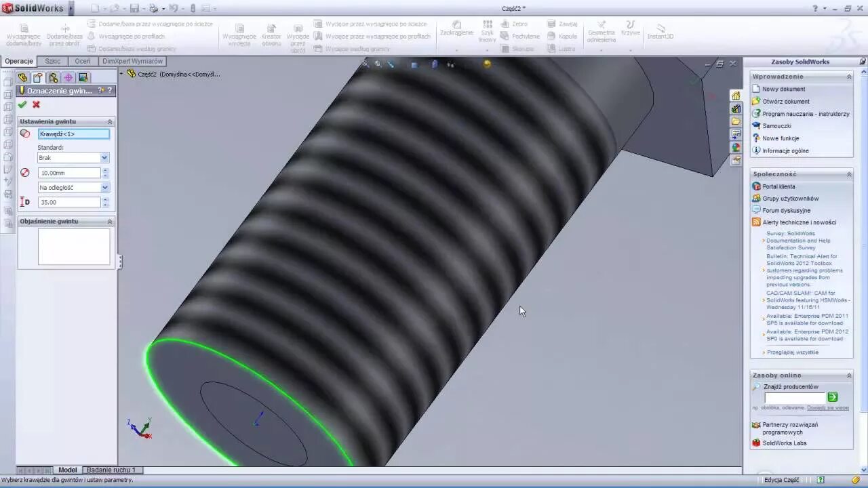Open the Appearances color ball icon in task pane

736,147
